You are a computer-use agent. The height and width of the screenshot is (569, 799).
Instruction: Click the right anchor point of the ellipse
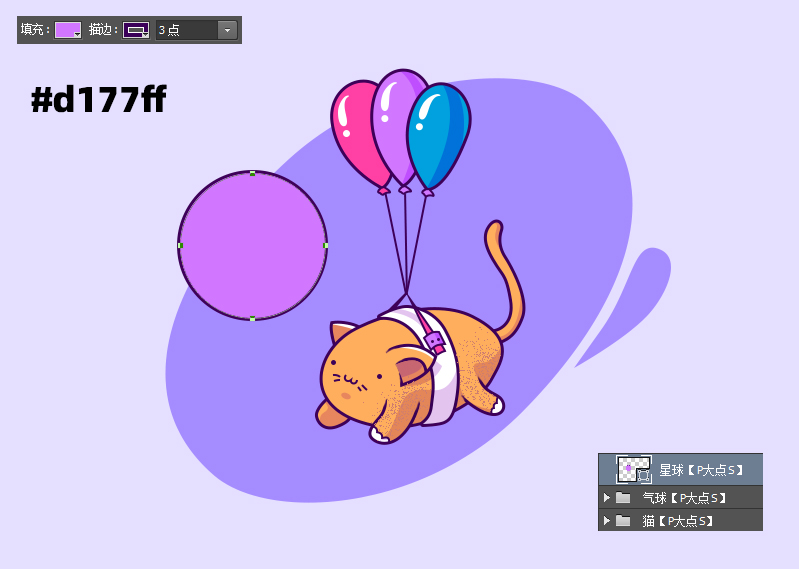pos(326,245)
